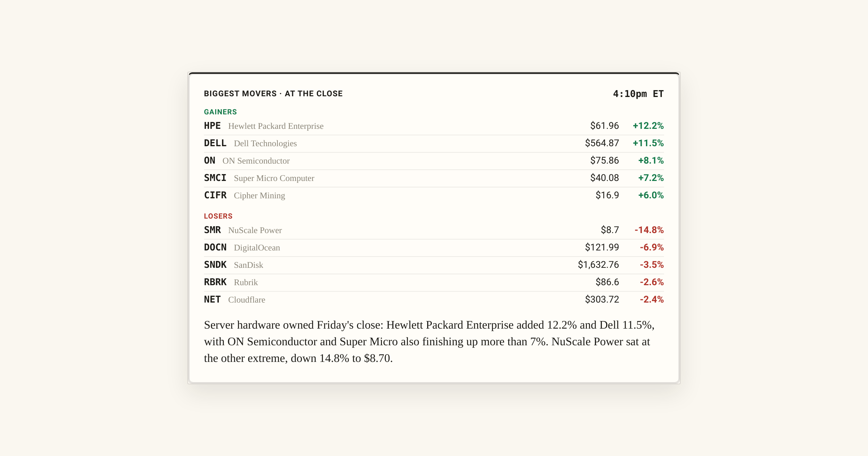Click the GAINERS section heading
This screenshot has height=456, width=868.
[220, 112]
